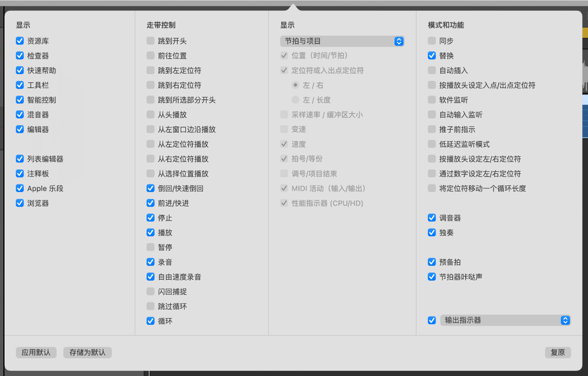The height and width of the screenshot is (376, 588).
Task: Open the 节拍与项目 dropdown
Action: (x=342, y=41)
